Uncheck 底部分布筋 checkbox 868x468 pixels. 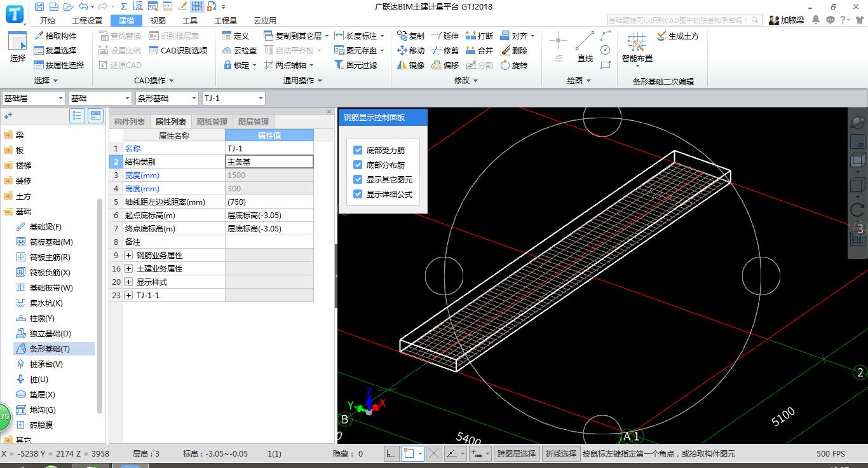coord(358,165)
